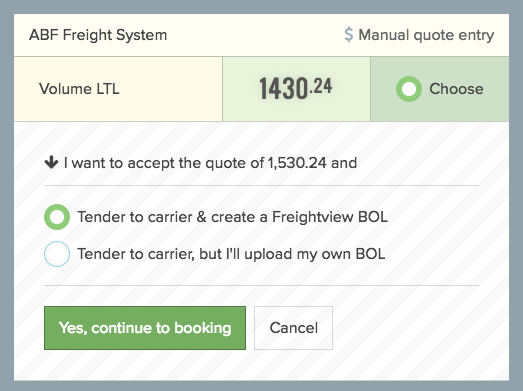Click the down arrow icon beside accept quote

[x=51, y=163]
